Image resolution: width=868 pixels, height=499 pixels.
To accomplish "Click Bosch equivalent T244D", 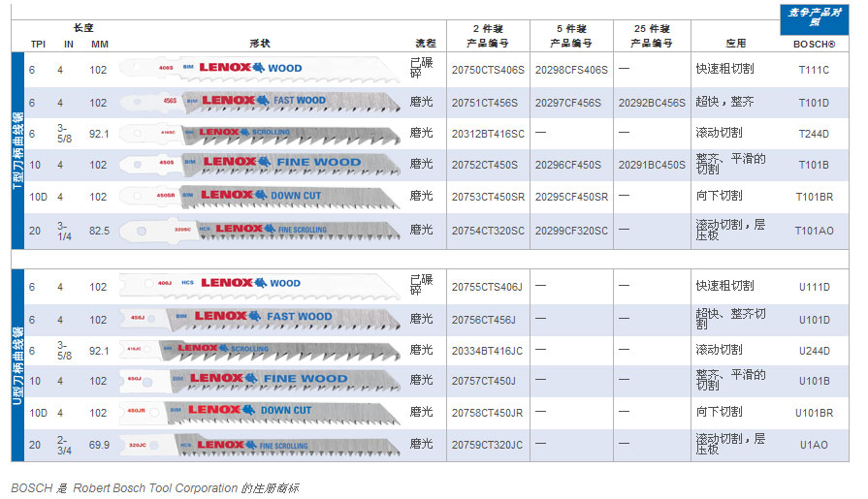I will [x=814, y=134].
